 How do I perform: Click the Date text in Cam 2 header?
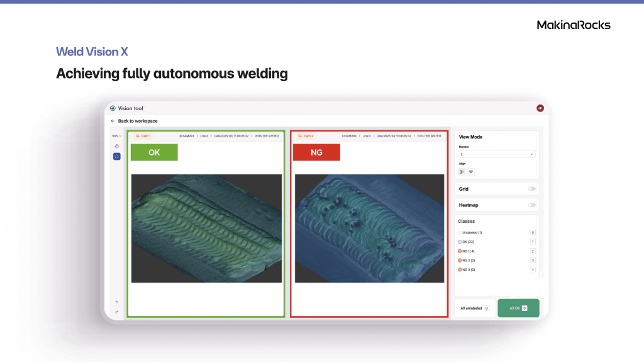(x=394, y=136)
